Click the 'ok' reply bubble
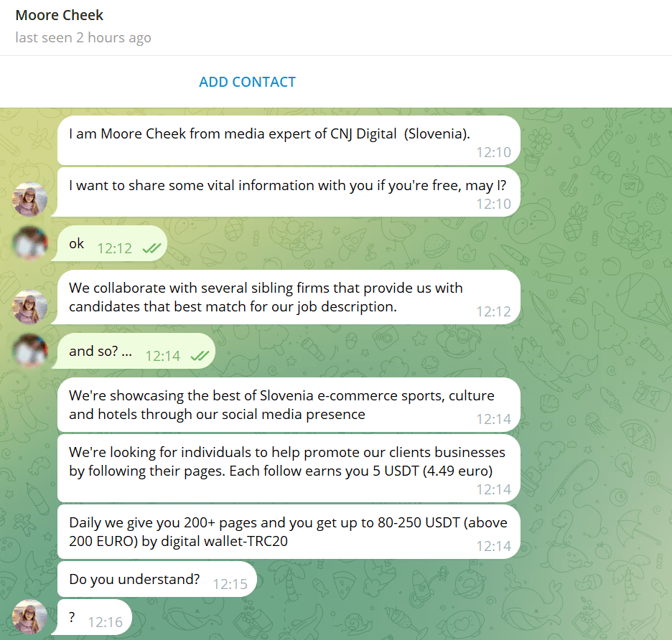The image size is (672, 640). pos(110,243)
